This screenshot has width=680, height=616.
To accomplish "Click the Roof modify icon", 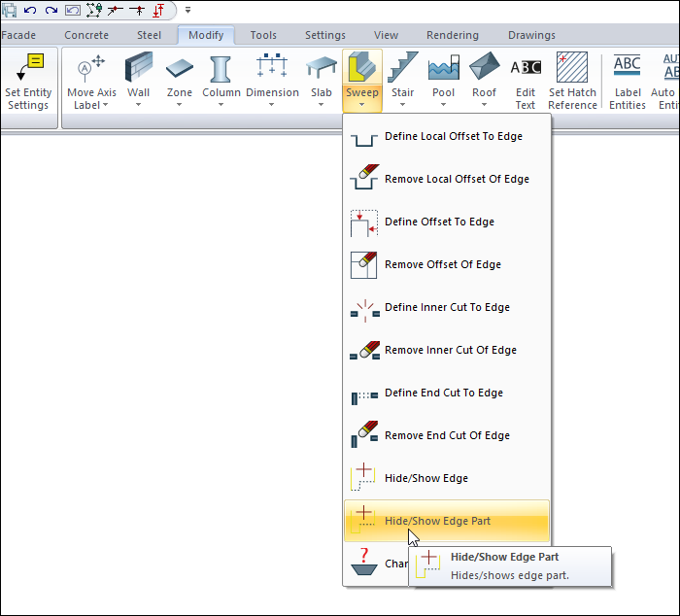I will 484,67.
